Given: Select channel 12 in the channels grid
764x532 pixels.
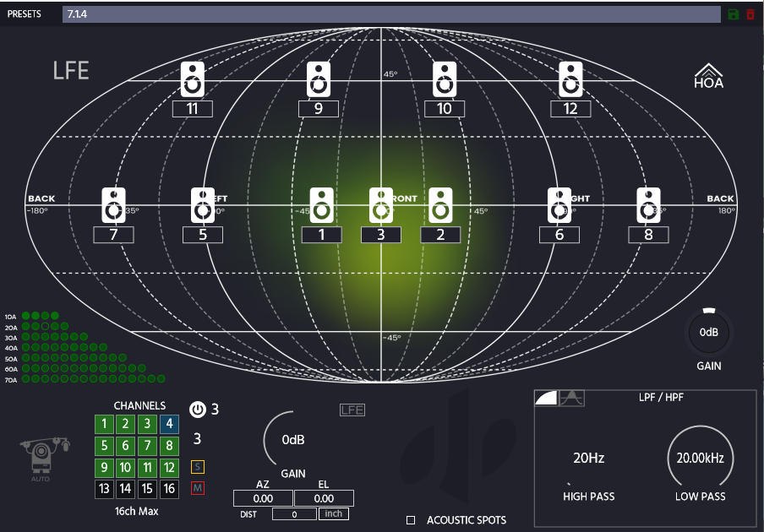Looking at the screenshot, I should click(x=169, y=468).
